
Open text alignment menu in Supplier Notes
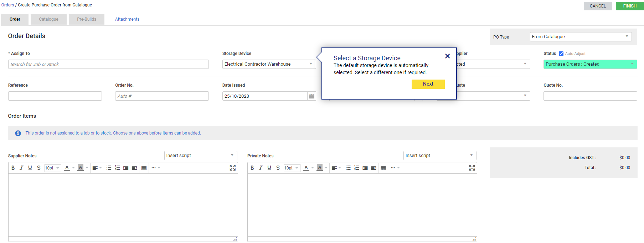tap(97, 168)
